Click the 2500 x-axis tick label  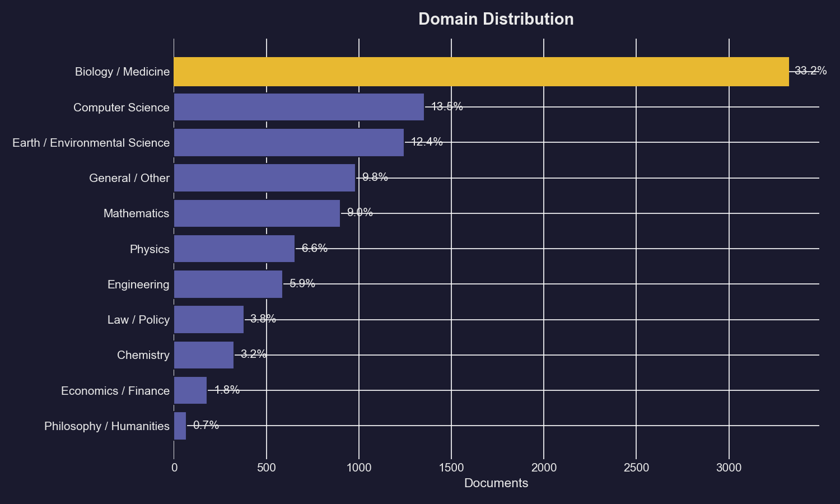coord(637,468)
